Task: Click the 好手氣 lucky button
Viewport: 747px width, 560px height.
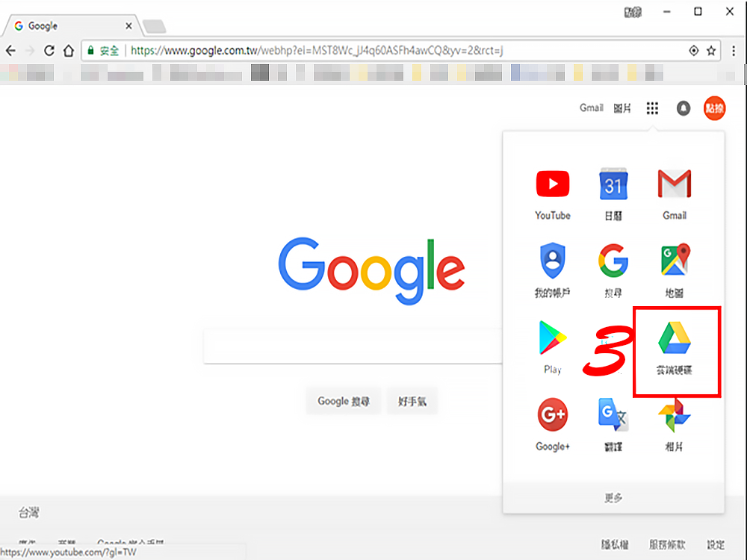Action: tap(412, 402)
